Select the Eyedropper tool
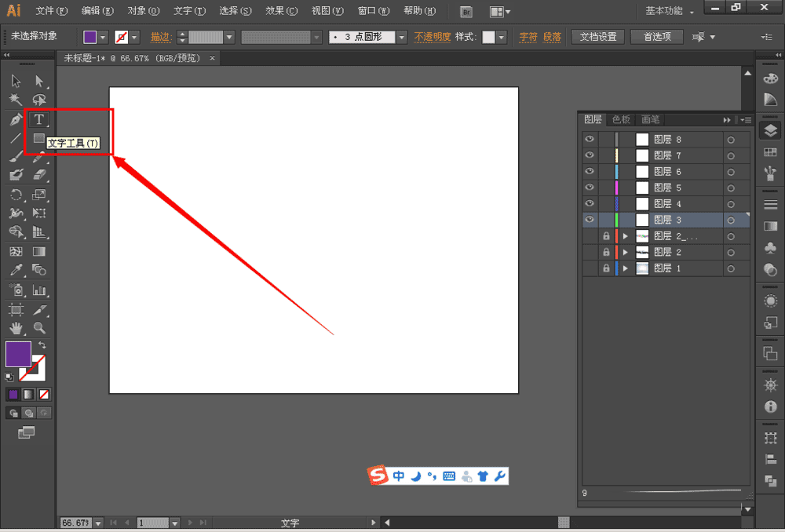785x532 pixels. tap(16, 270)
